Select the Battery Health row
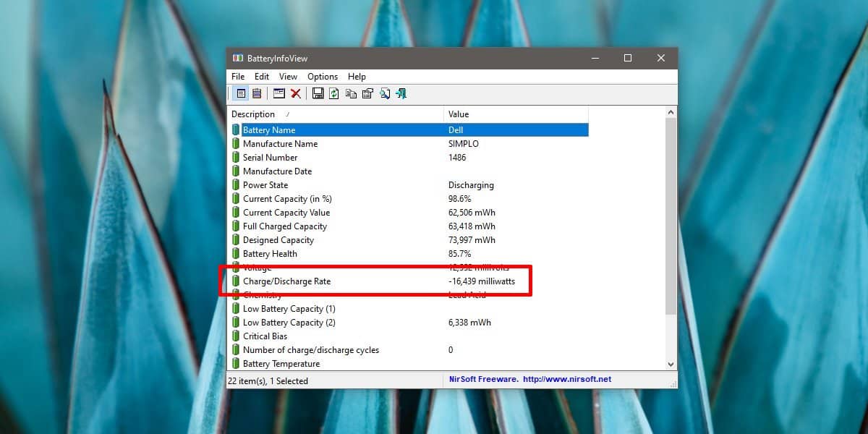868x434 pixels. coord(408,254)
